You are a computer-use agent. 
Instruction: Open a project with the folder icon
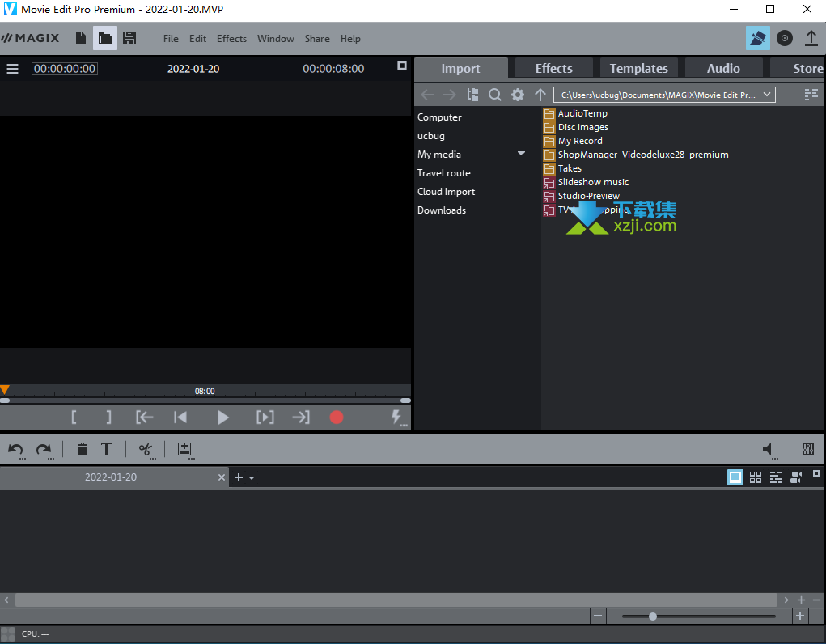point(105,38)
